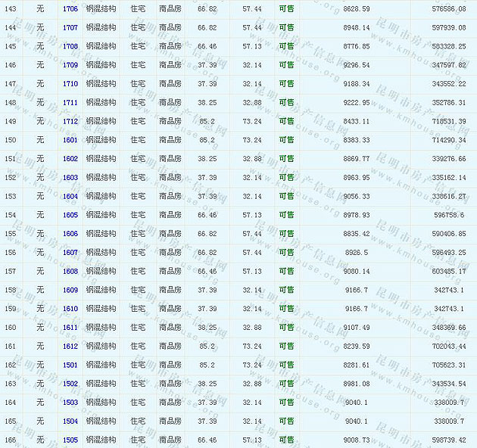477x448 pixels.
Task: Open room 1602 details
Action: (x=70, y=159)
